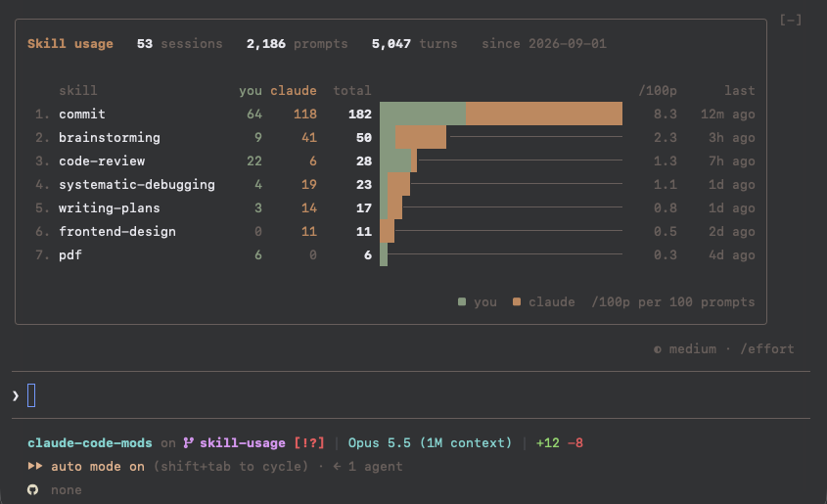Click '12m ago' in commit row

pyautogui.click(x=727, y=114)
